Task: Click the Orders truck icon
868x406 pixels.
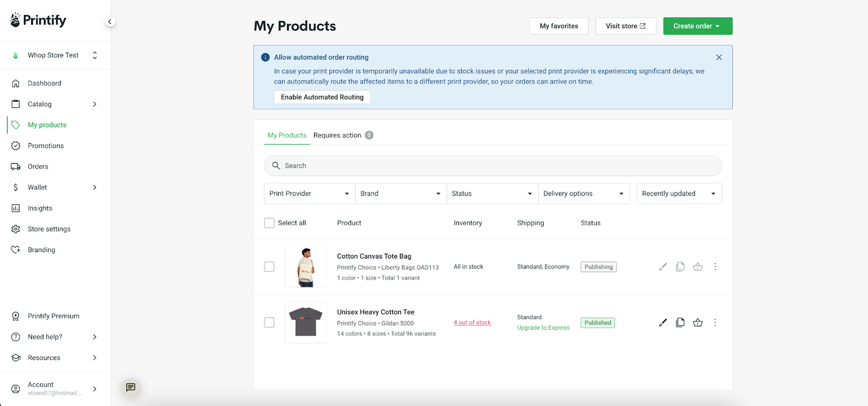Action: click(16, 166)
